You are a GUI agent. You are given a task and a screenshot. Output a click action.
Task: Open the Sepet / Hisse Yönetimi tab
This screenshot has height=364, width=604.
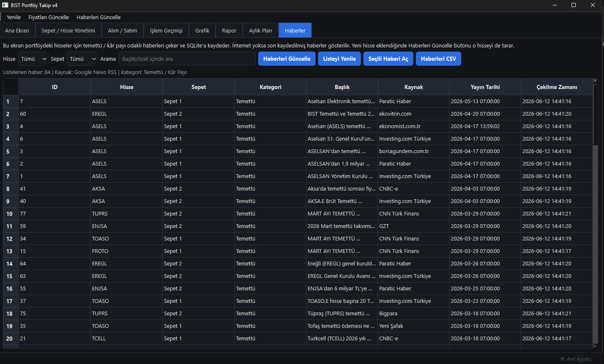point(68,30)
